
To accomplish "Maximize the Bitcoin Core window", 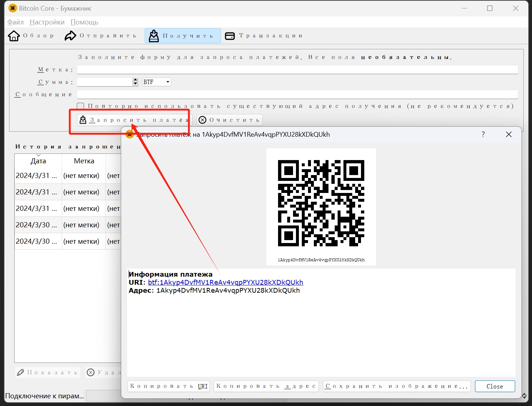I will pos(490,8).
